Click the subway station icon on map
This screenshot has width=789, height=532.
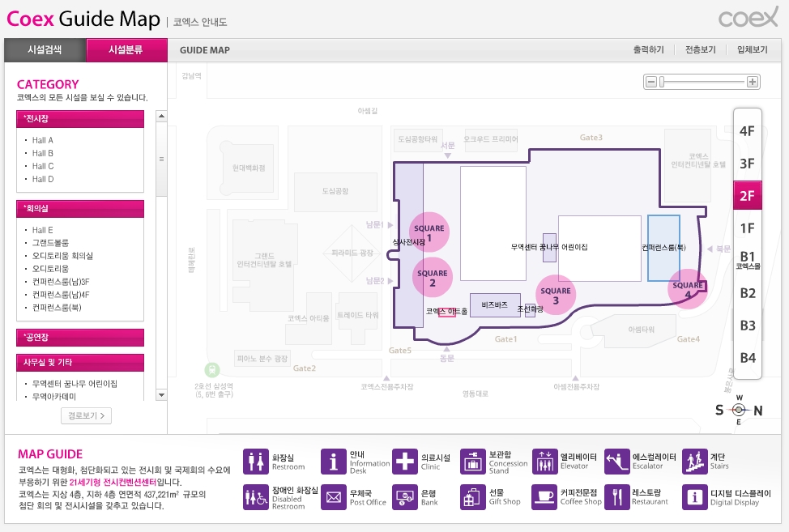(x=212, y=370)
